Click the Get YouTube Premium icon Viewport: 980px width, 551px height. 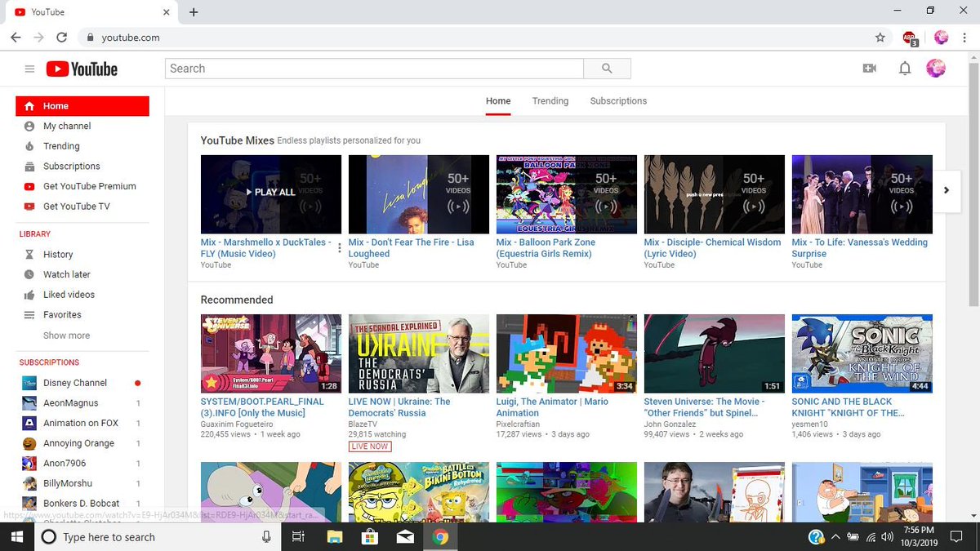click(x=29, y=186)
